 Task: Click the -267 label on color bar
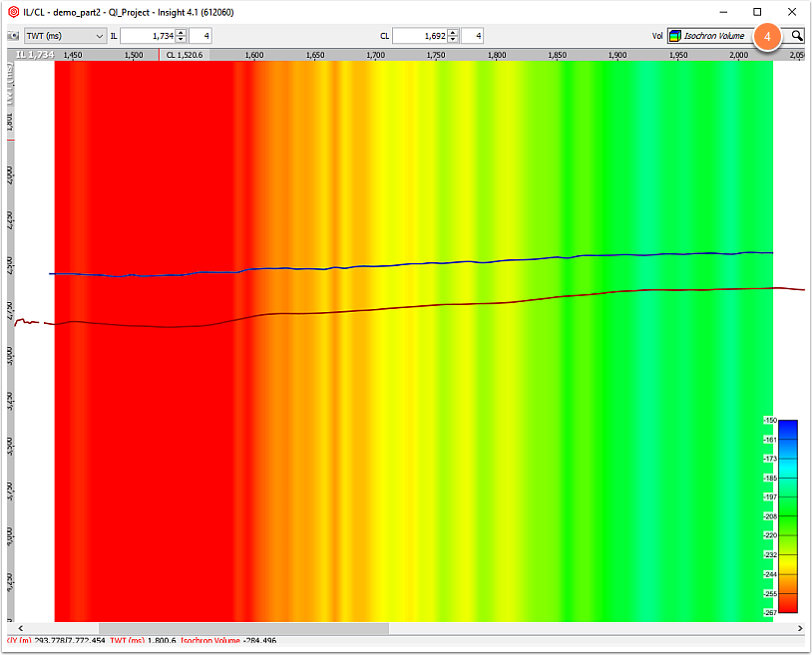click(770, 612)
